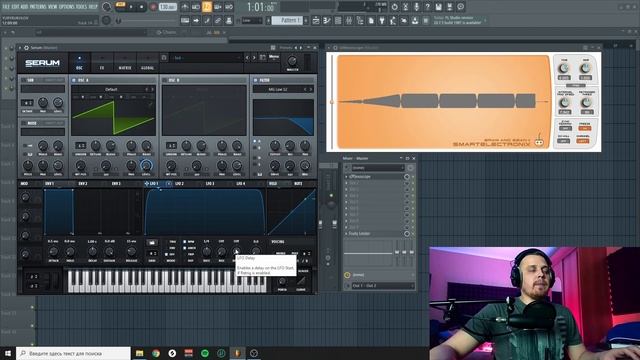This screenshot has width=640, height=360.
Task: Click Serum PORTA knob
Action: pos(282,282)
